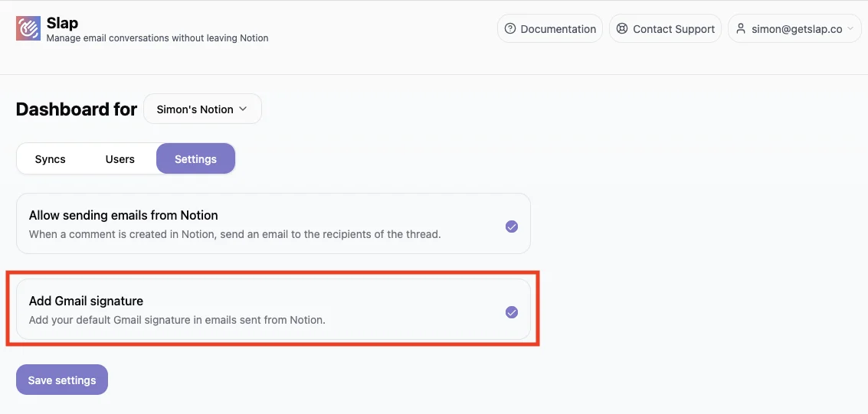Click the Slap app name title
The height and width of the screenshot is (414, 868).
point(62,23)
